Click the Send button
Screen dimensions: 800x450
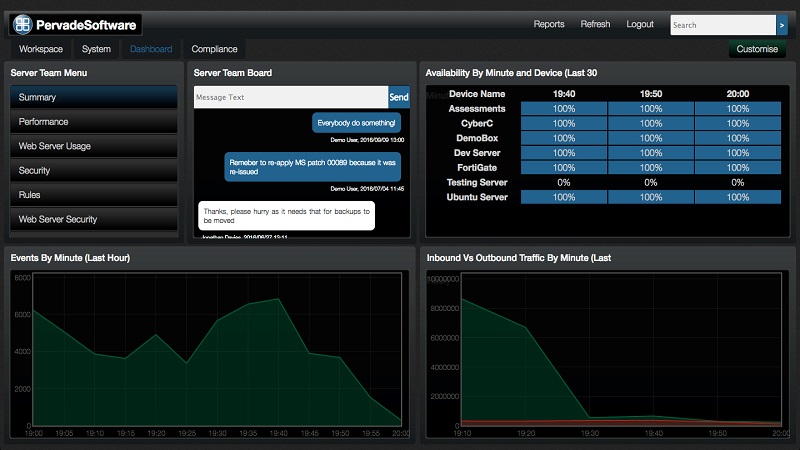click(399, 97)
